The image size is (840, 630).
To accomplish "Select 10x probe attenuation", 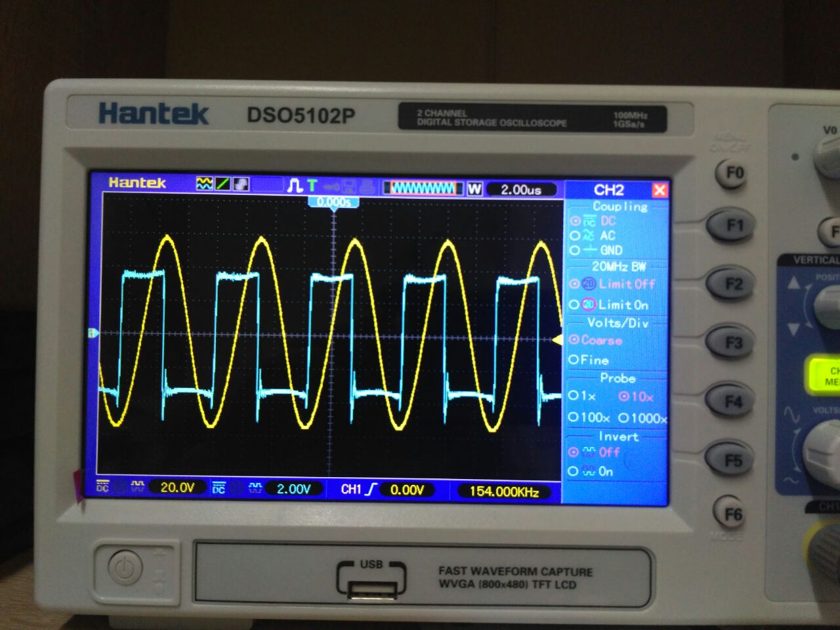I will (636, 396).
